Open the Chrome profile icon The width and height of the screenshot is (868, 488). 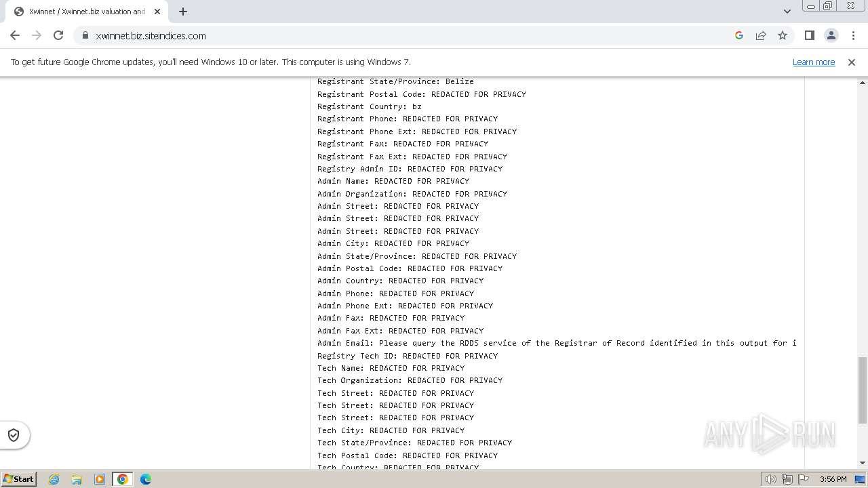pyautogui.click(x=831, y=35)
